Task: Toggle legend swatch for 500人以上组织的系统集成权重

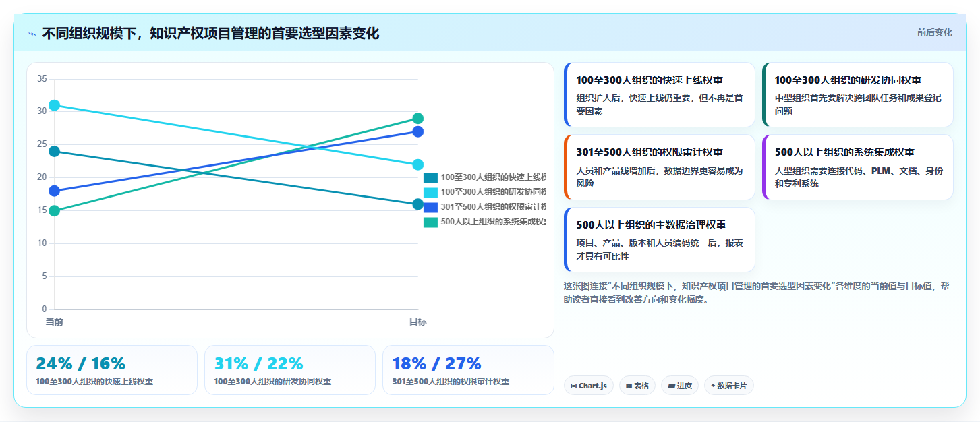Action: click(x=430, y=222)
